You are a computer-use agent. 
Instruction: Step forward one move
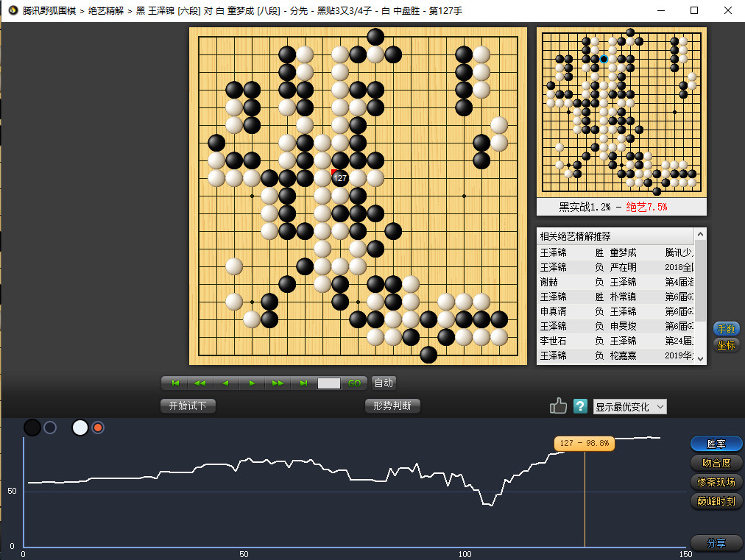252,383
